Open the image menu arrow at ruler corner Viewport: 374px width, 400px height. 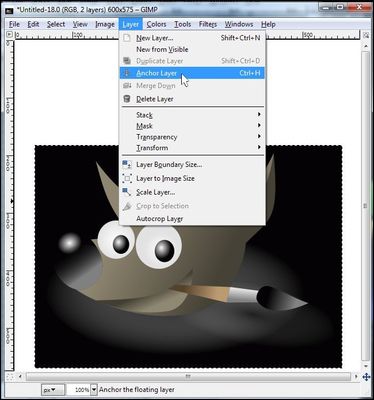pyautogui.click(x=9, y=34)
